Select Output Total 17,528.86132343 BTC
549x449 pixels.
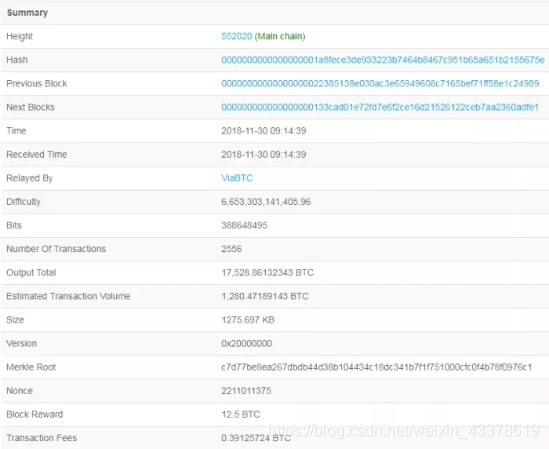pos(267,272)
